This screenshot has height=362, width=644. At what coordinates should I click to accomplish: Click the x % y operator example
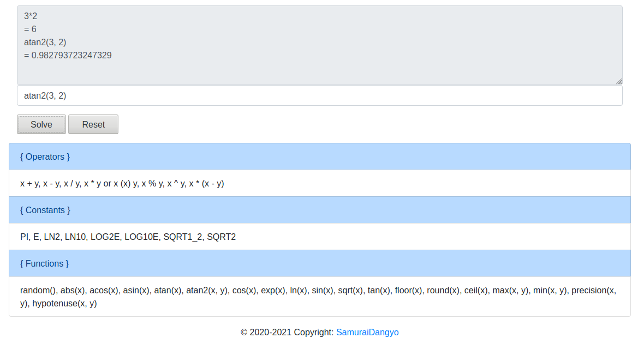(152, 183)
